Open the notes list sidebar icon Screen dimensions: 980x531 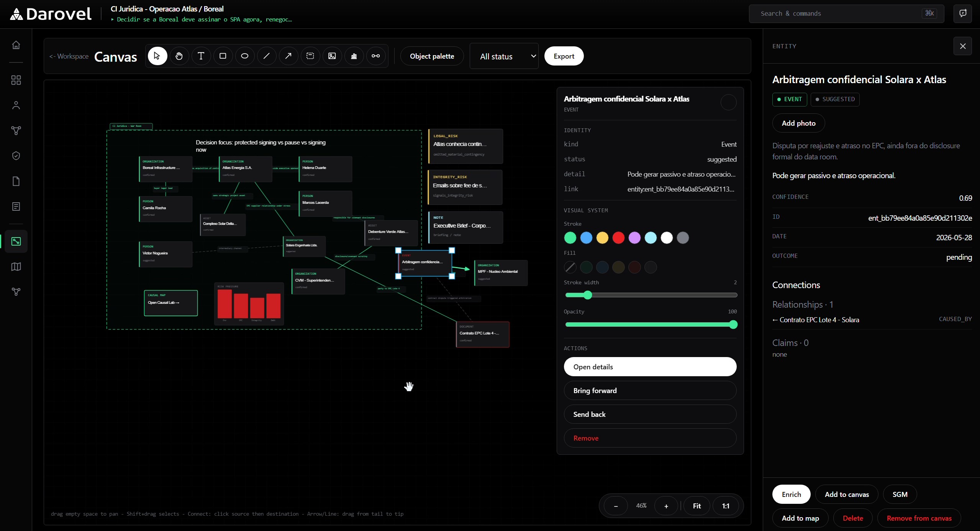[x=16, y=206]
